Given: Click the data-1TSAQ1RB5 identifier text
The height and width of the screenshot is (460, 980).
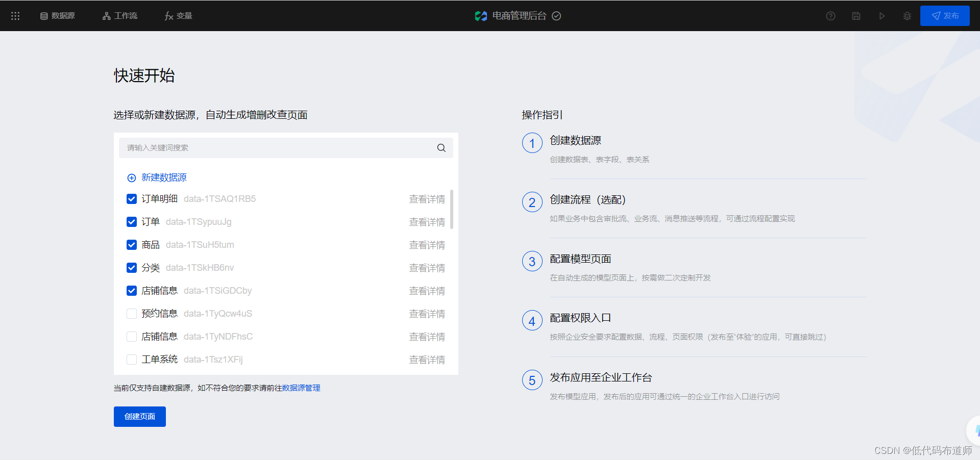Looking at the screenshot, I should click(220, 199).
